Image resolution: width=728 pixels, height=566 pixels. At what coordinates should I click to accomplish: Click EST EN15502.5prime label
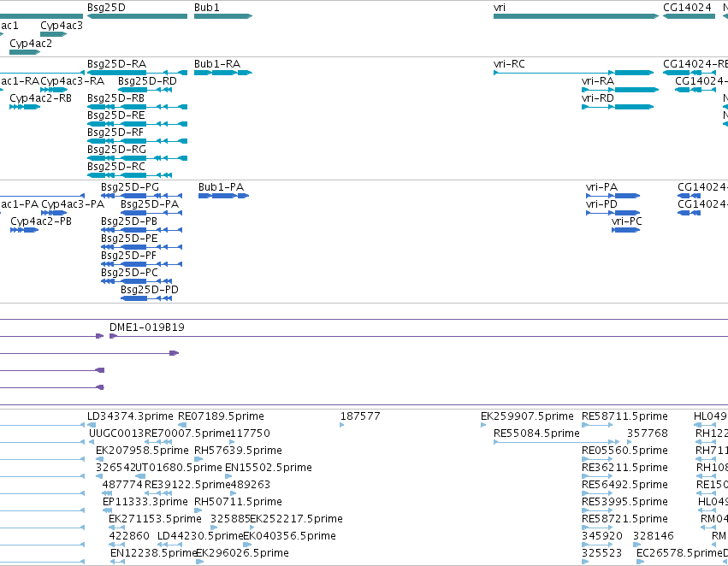pyautogui.click(x=269, y=468)
